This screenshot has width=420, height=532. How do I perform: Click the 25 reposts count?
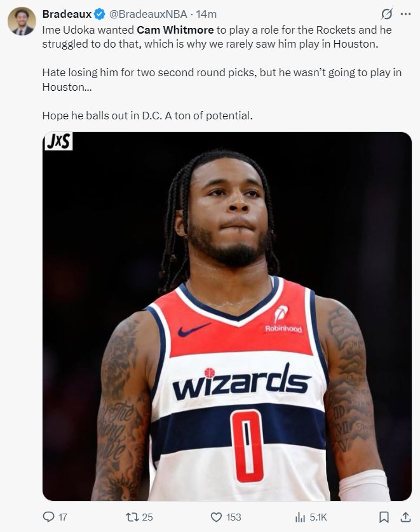147,517
